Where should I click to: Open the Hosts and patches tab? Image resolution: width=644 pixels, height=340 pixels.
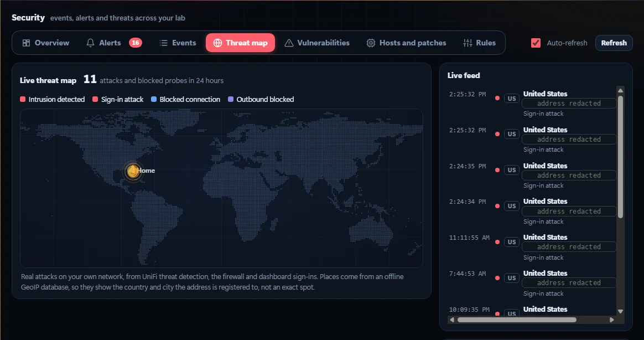tap(406, 43)
